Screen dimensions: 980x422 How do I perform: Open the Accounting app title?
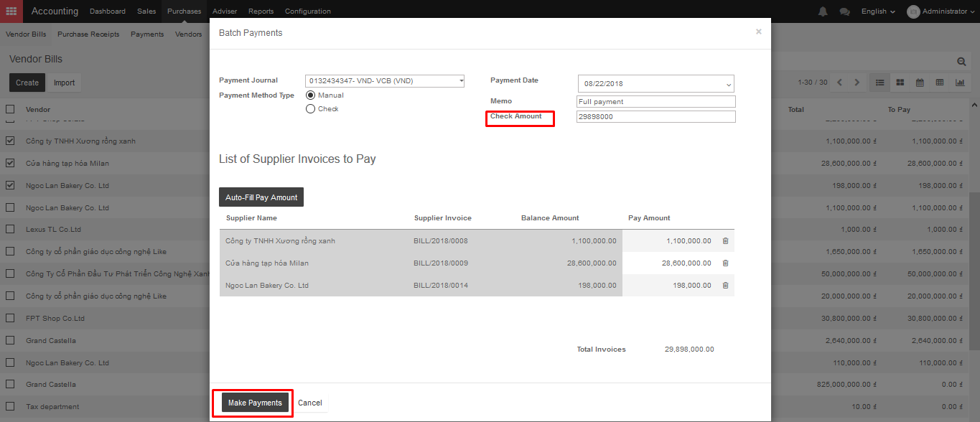pyautogui.click(x=55, y=11)
